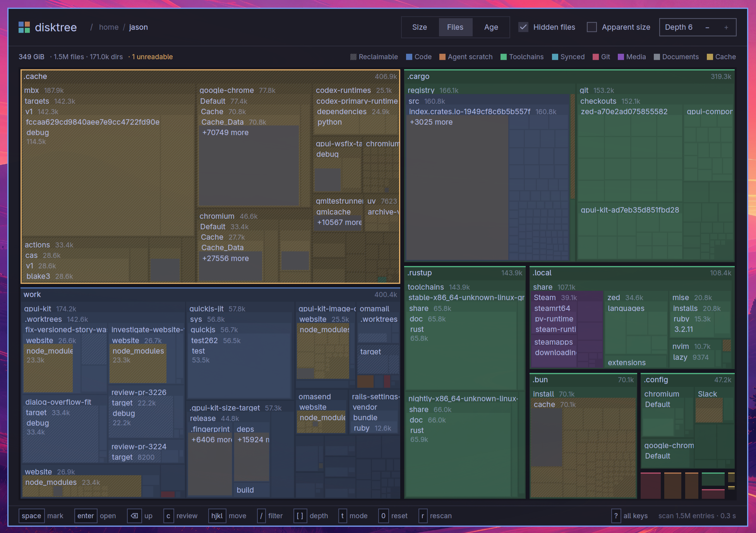Disable the Hidden files checkbox
Image resolution: width=756 pixels, height=533 pixels.
523,27
